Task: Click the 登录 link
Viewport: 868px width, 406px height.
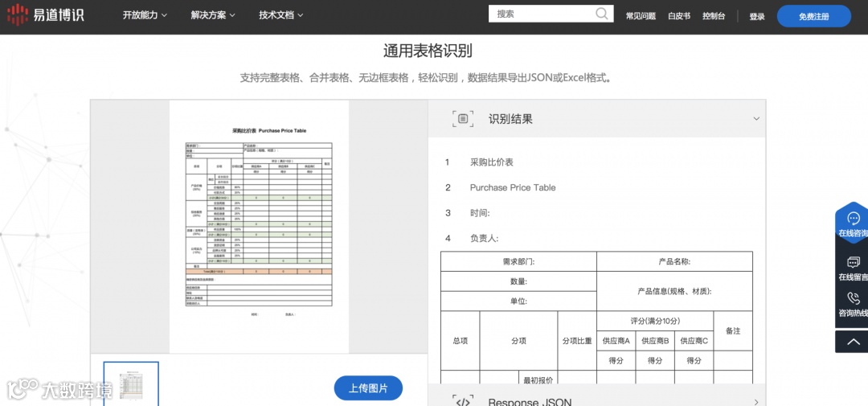Action: coord(757,17)
